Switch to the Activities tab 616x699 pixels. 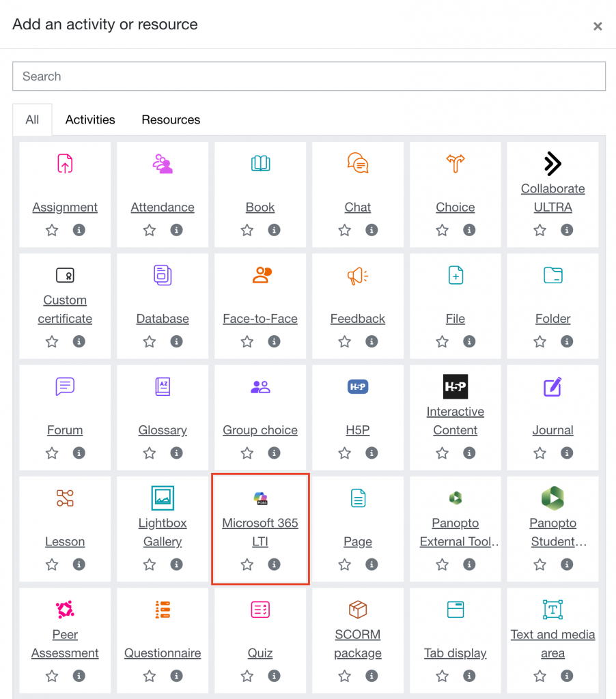click(x=90, y=119)
